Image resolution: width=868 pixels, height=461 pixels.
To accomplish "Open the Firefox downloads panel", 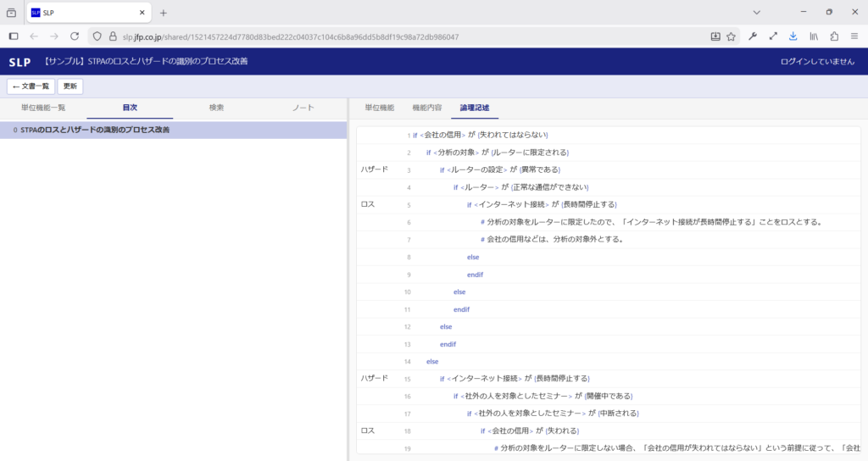I will (793, 36).
